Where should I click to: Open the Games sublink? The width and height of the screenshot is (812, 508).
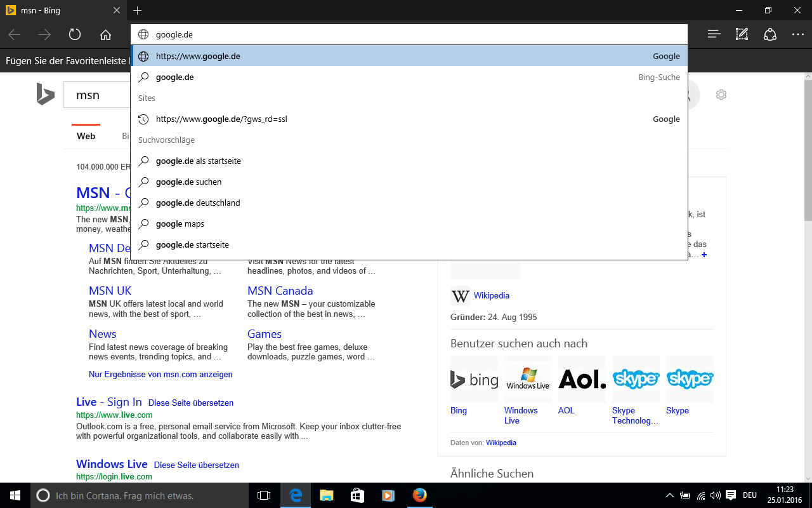point(265,334)
